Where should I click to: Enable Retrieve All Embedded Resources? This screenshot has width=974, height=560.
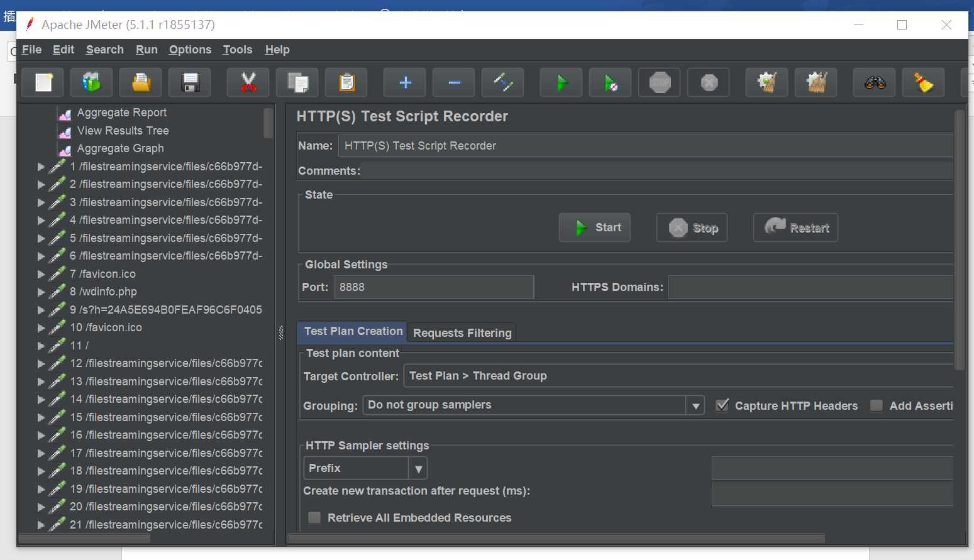click(314, 517)
